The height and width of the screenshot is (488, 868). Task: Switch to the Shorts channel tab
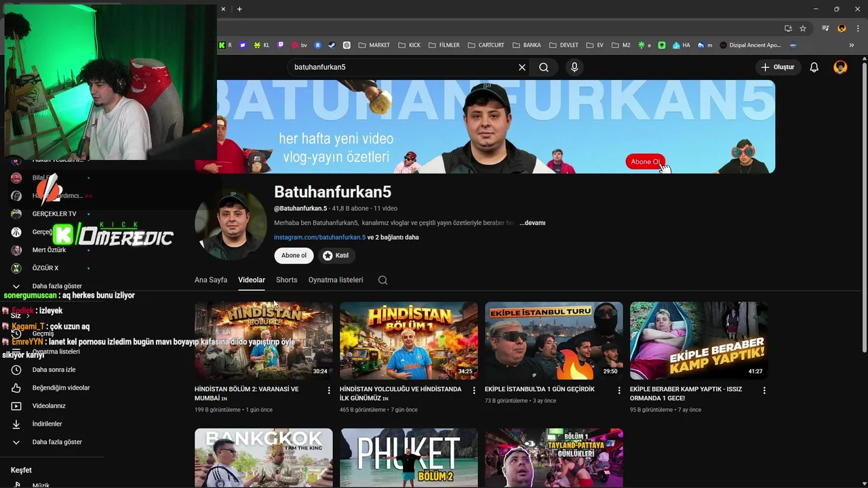tap(287, 280)
